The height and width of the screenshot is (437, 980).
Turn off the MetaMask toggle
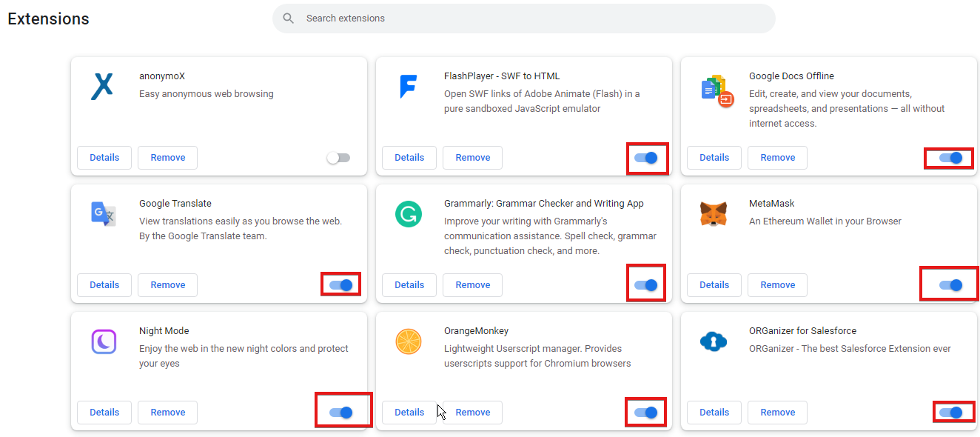click(x=951, y=285)
